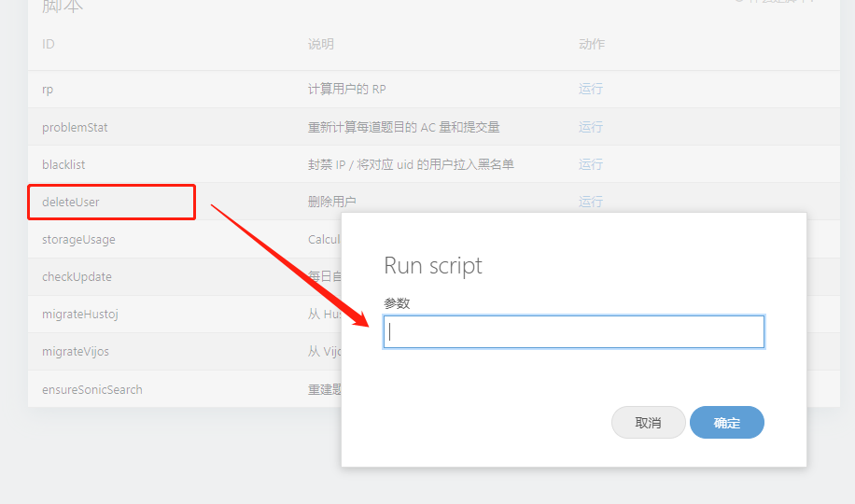Viewport: 855px width, 504px height.
Task: Select the ensureSonicSearch script ID
Action: (x=92, y=389)
